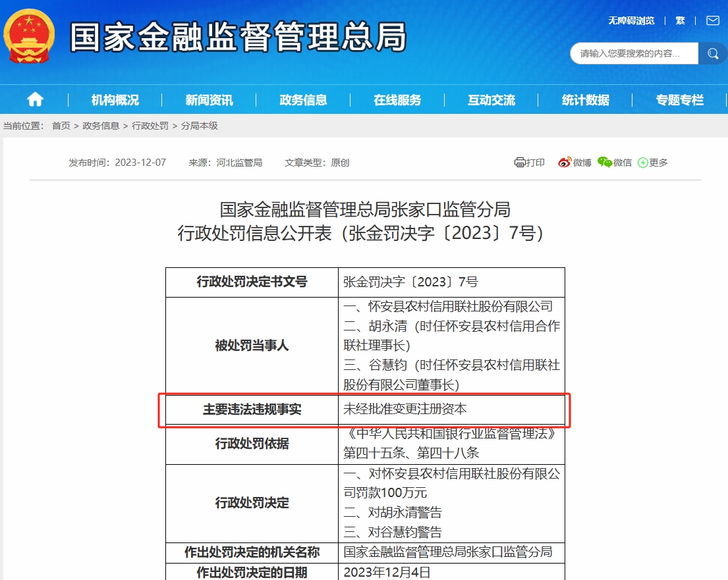This screenshot has width=728, height=580.
Task: Focus the search box 请输入您要搜索的内容
Action: click(634, 53)
